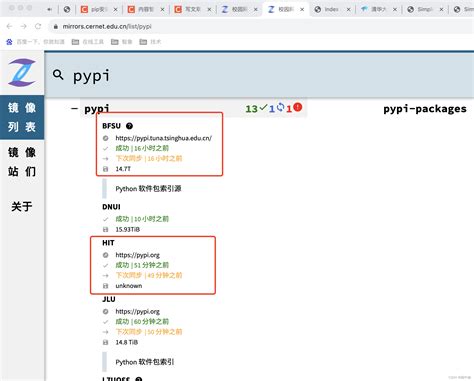
Task: Click the Python 软件包索引源 description
Action: point(148,189)
